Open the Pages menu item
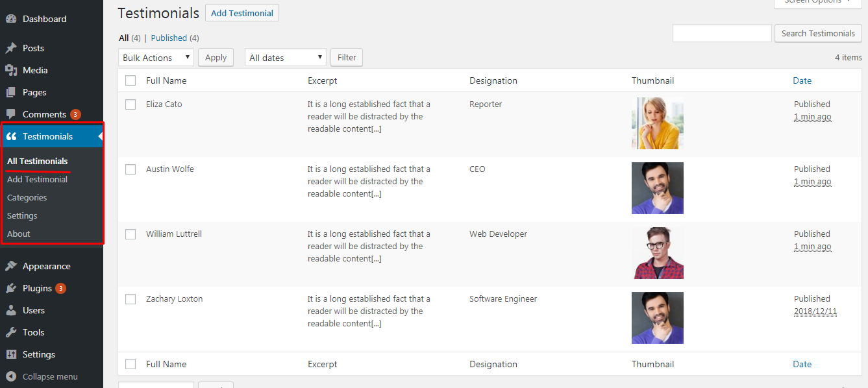 pos(34,92)
